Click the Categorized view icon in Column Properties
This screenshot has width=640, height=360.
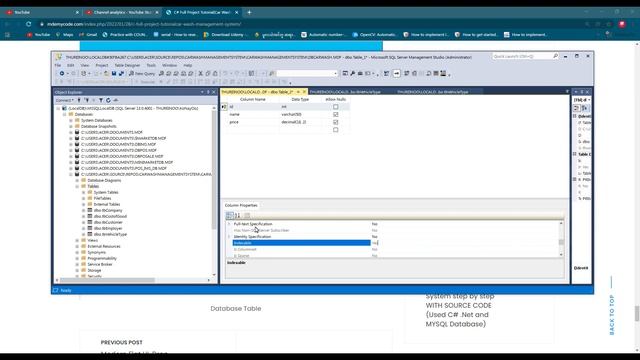tap(229, 215)
